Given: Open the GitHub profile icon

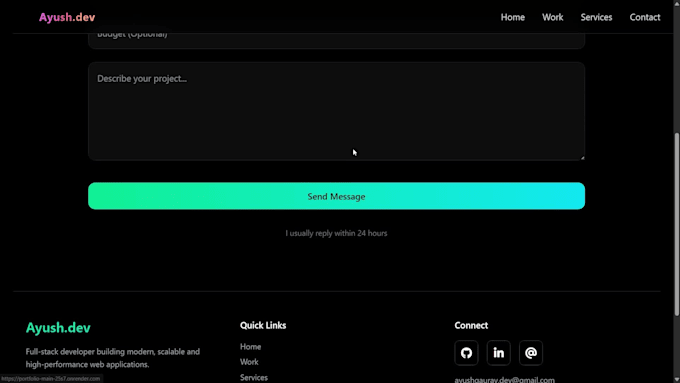Looking at the screenshot, I should (466, 353).
